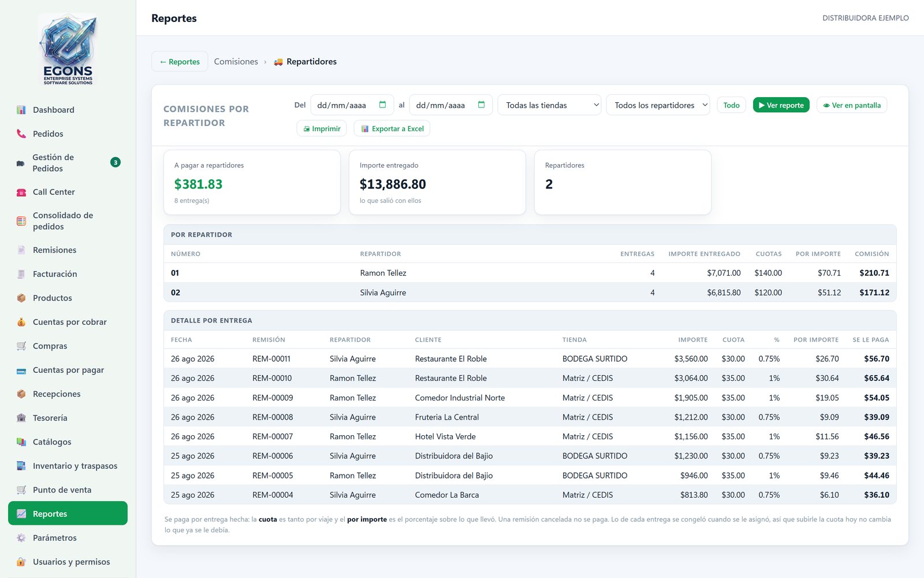Click the end date calendar icon

(x=481, y=105)
